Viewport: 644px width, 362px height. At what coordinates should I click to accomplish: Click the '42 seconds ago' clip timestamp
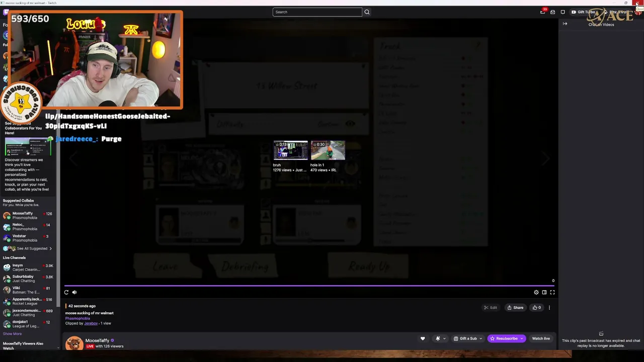82,306
